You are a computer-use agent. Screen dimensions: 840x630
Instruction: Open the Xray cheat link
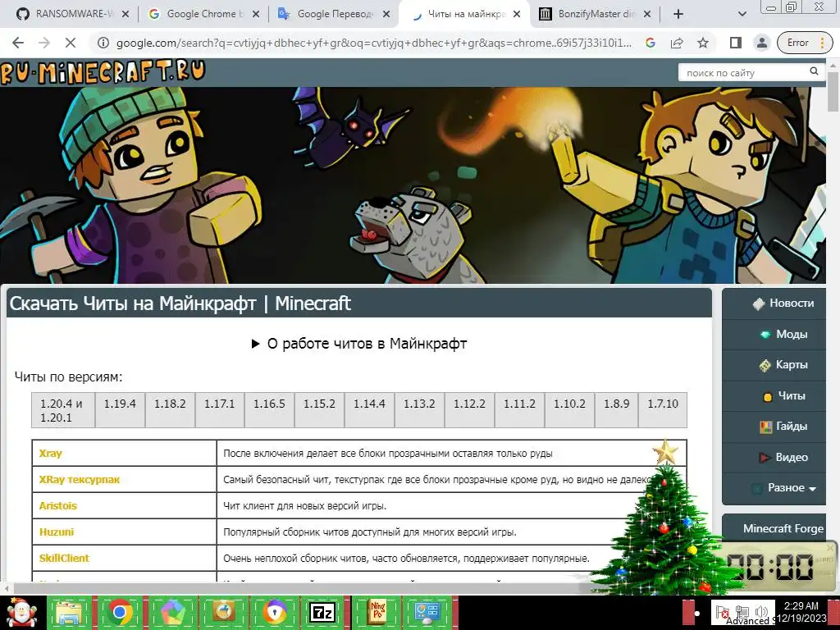(50, 453)
